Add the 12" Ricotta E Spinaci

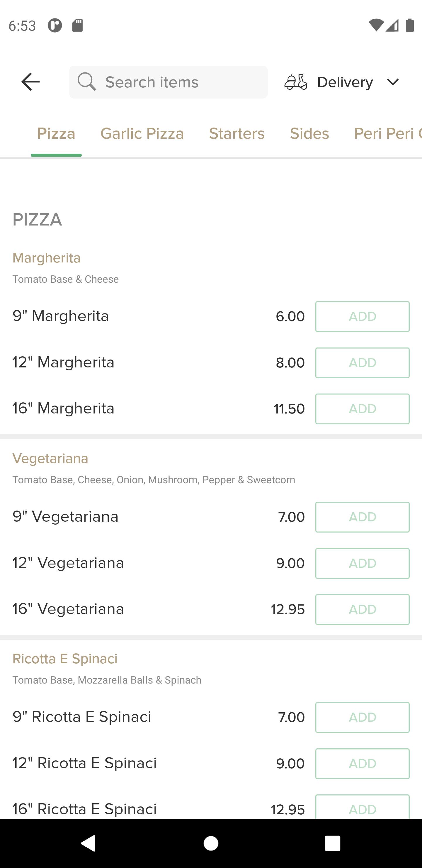coord(363,764)
